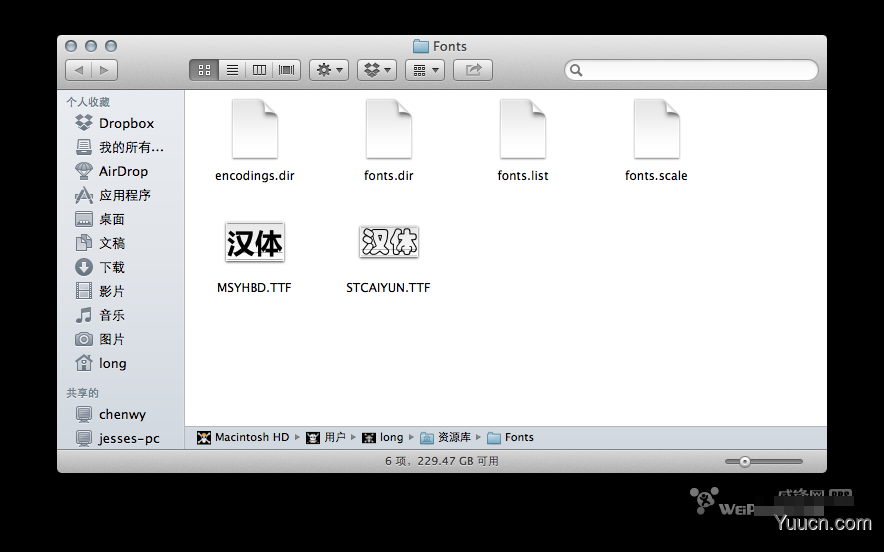Viewport: 884px width, 552px height.
Task: Close the Fonts window
Action: point(71,46)
